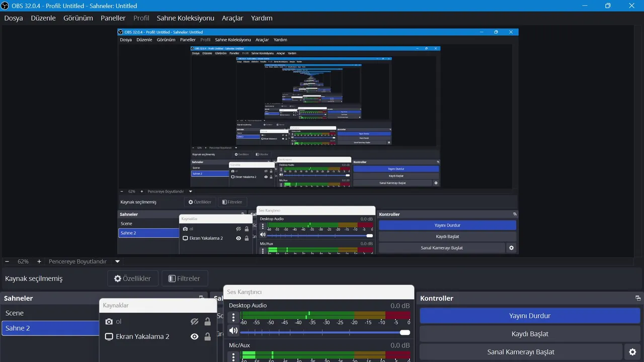Click the gear icon in the largest nested preview copy

pos(512,248)
